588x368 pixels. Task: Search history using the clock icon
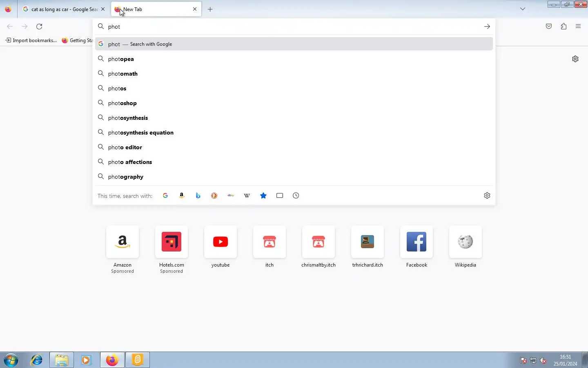point(296,195)
